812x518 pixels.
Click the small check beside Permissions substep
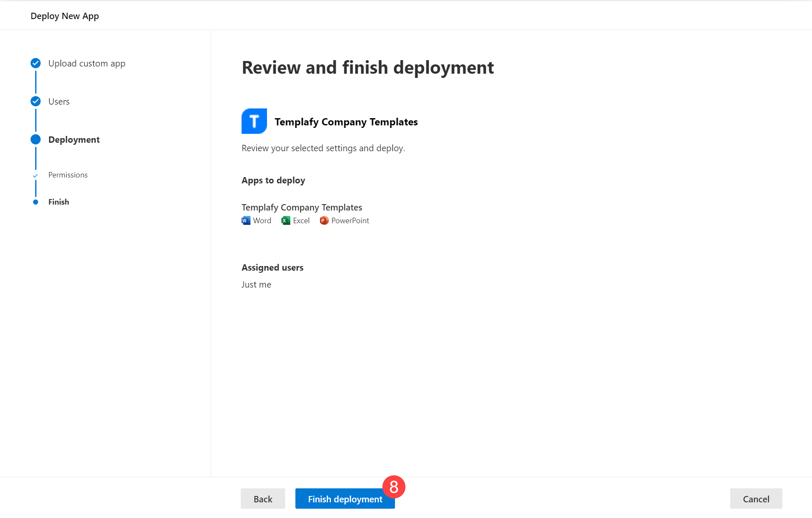(36, 175)
